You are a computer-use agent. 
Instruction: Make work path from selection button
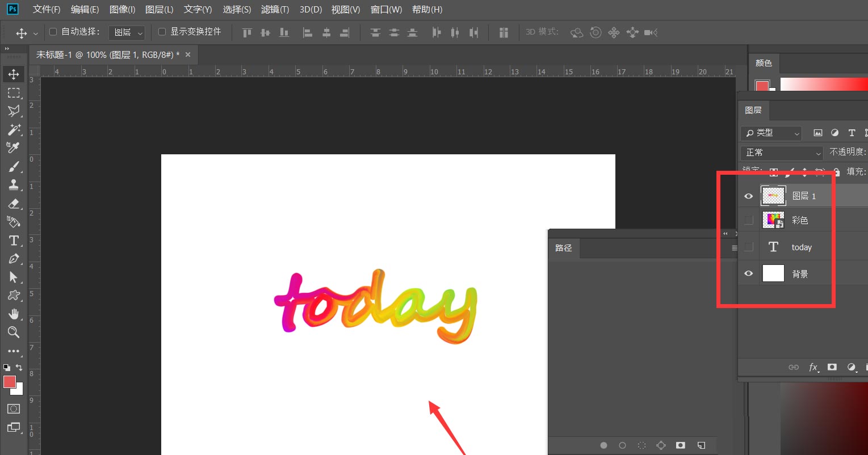pos(661,445)
